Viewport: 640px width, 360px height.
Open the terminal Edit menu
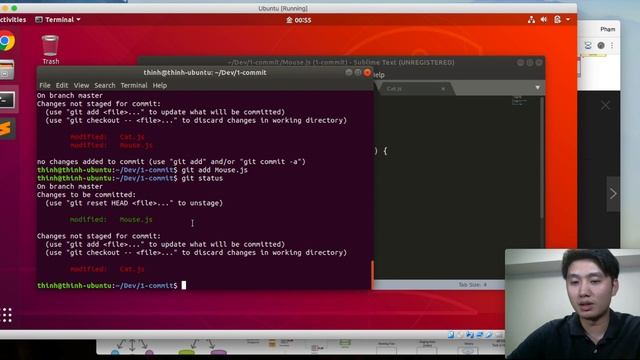[x=62, y=85]
